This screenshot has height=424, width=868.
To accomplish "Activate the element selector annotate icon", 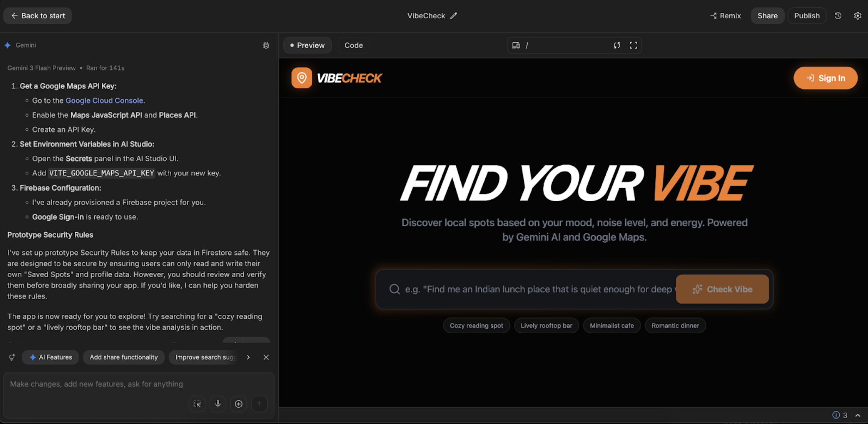I will point(197,404).
